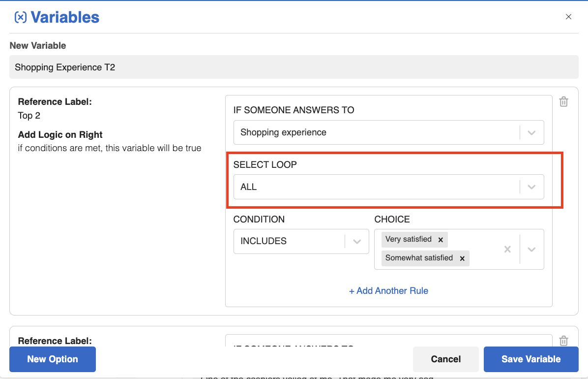
Task: Focus the New Variable name field
Action: pos(294,67)
